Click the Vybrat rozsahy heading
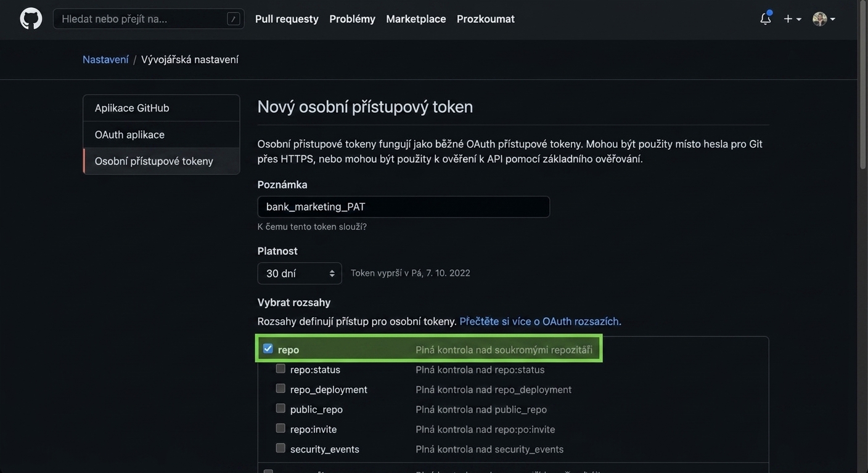Screen dimensions: 868x473 [294, 302]
